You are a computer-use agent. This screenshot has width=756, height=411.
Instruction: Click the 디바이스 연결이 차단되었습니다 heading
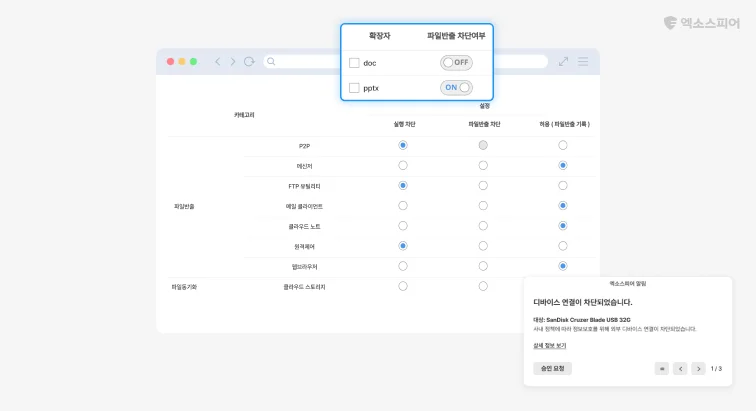pos(582,302)
